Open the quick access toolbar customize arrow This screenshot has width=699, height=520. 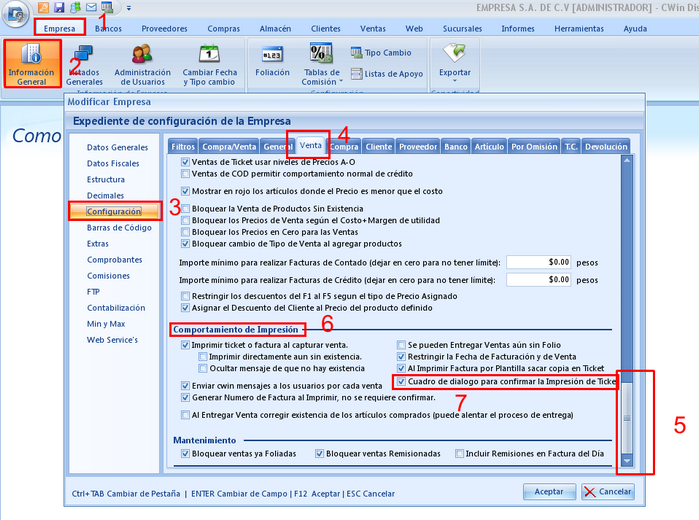tap(129, 8)
